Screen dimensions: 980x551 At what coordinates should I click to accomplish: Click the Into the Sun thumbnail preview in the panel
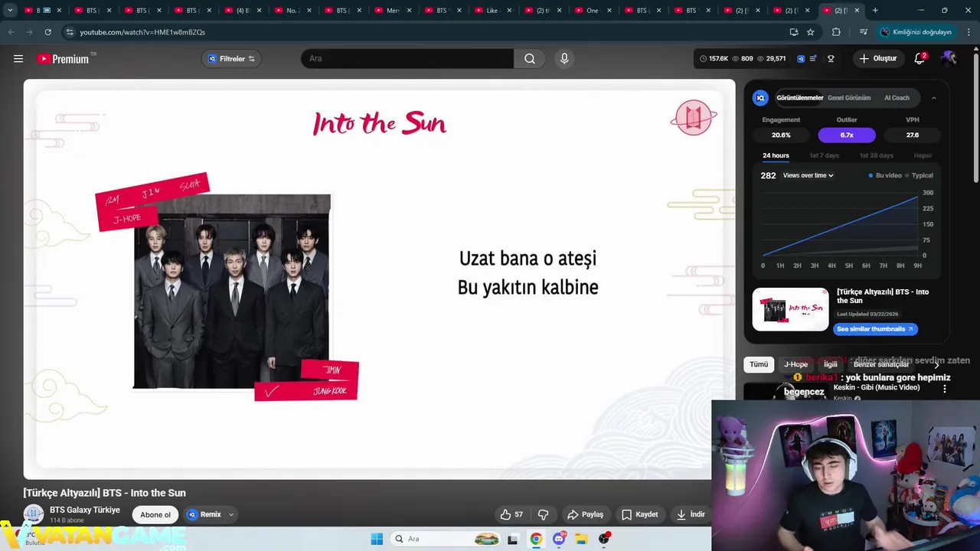[790, 309]
